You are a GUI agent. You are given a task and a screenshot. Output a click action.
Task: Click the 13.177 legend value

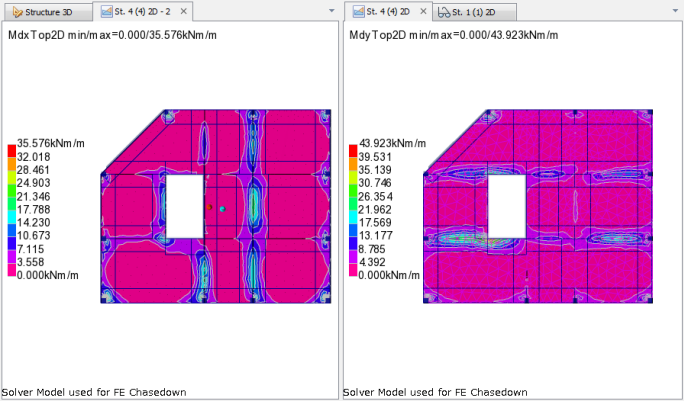pyautogui.click(x=375, y=236)
